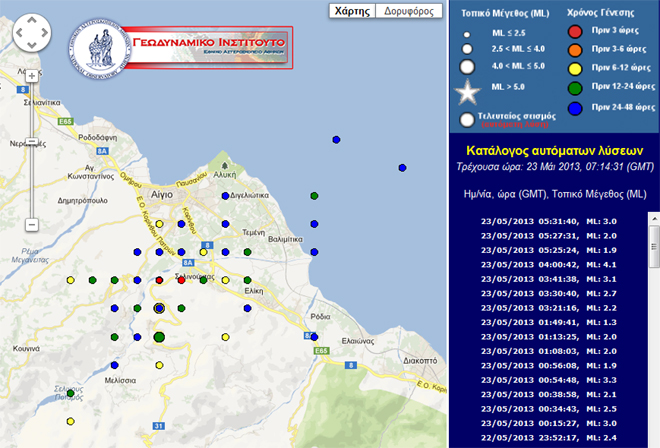Switch to Χάρτης map view

(352, 11)
